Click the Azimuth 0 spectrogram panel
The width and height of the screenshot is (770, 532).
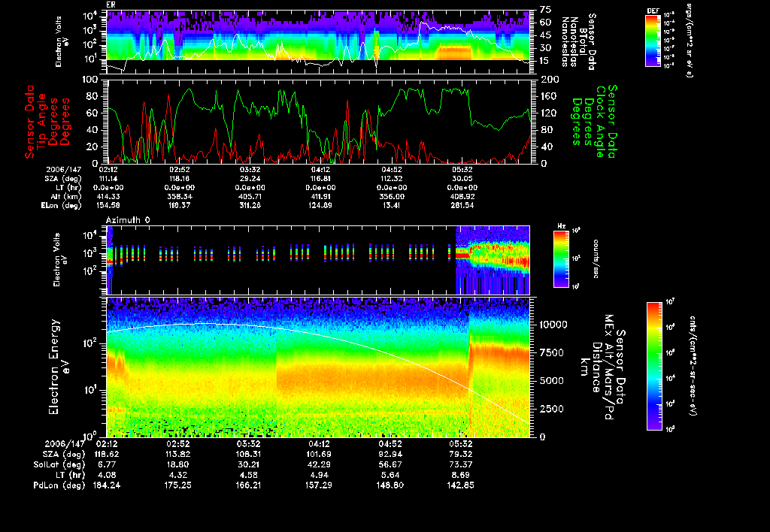(318, 260)
